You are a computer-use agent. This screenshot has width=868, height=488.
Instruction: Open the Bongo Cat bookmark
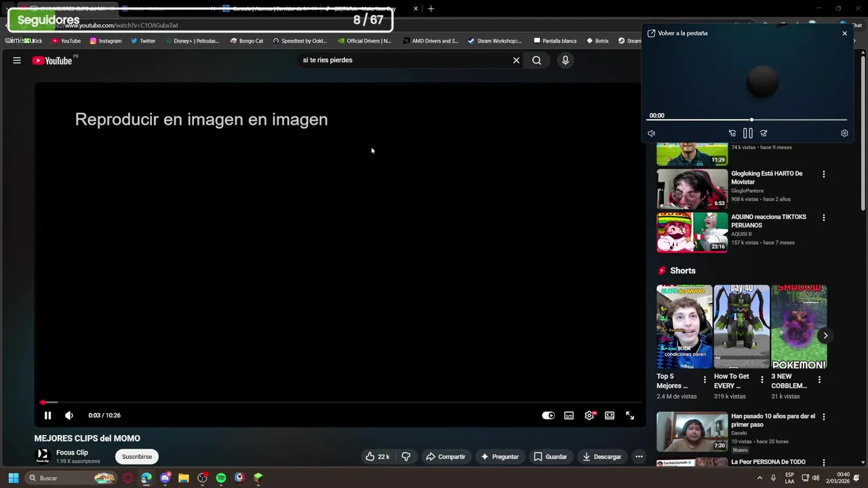point(246,41)
